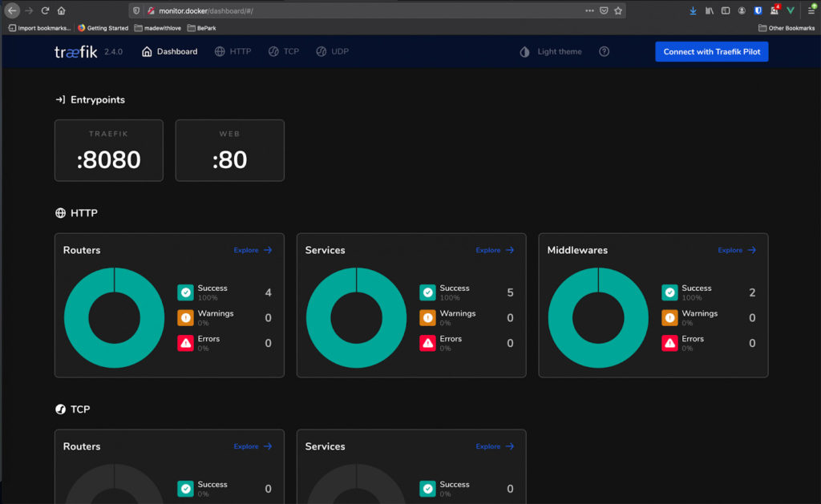Screen dimensions: 821x504
Task: Click the Warnings icon in HTTP Middlewares
Action: (x=669, y=317)
